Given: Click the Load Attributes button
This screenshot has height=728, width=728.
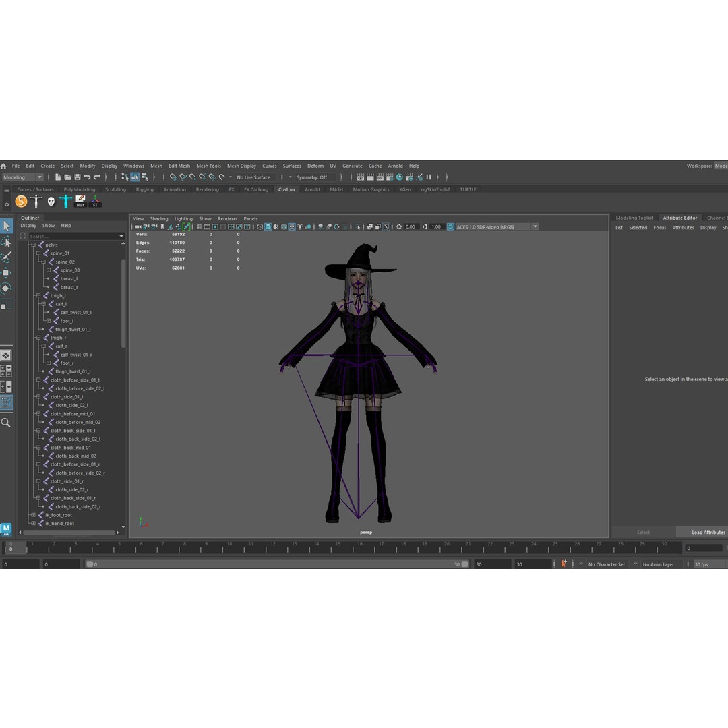Looking at the screenshot, I should [709, 532].
